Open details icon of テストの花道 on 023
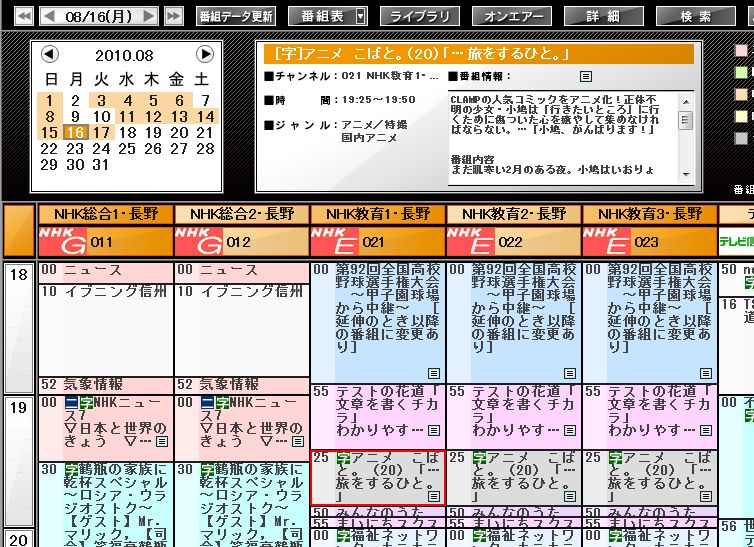754x547 pixels. 706,430
